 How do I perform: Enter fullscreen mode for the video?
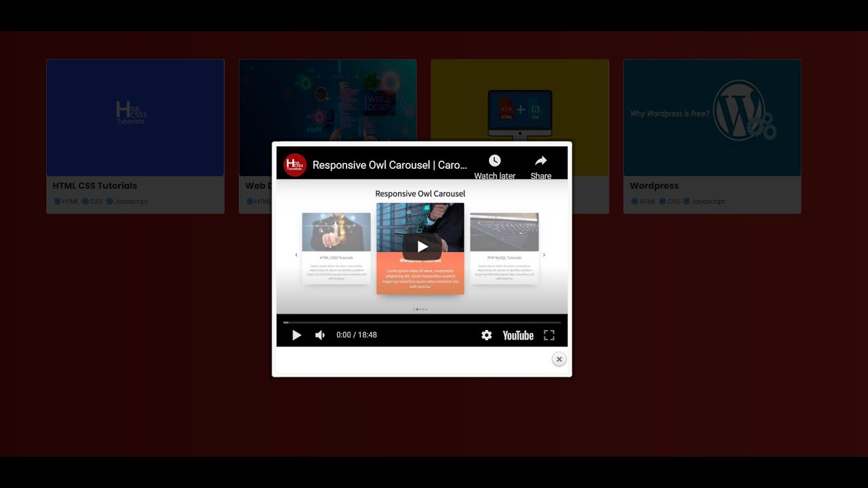pyautogui.click(x=549, y=335)
